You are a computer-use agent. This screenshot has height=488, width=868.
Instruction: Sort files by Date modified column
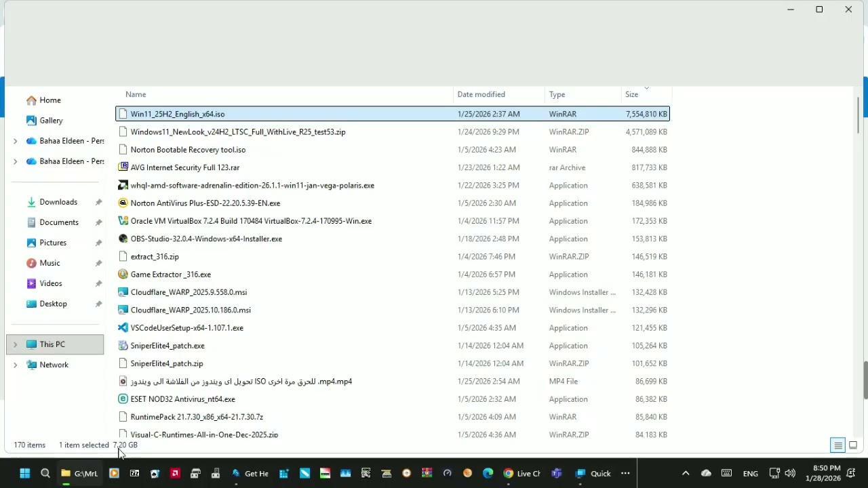click(x=481, y=94)
